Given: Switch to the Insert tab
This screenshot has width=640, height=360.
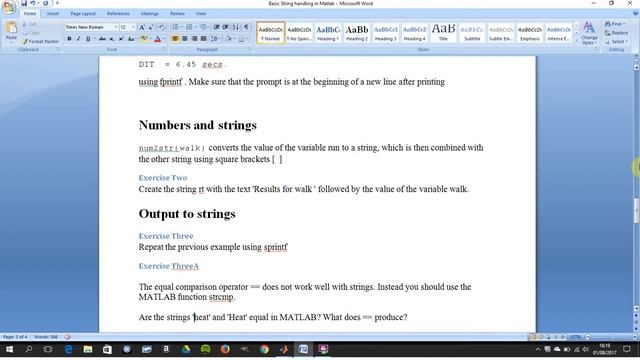Looking at the screenshot, I should pos(53,13).
